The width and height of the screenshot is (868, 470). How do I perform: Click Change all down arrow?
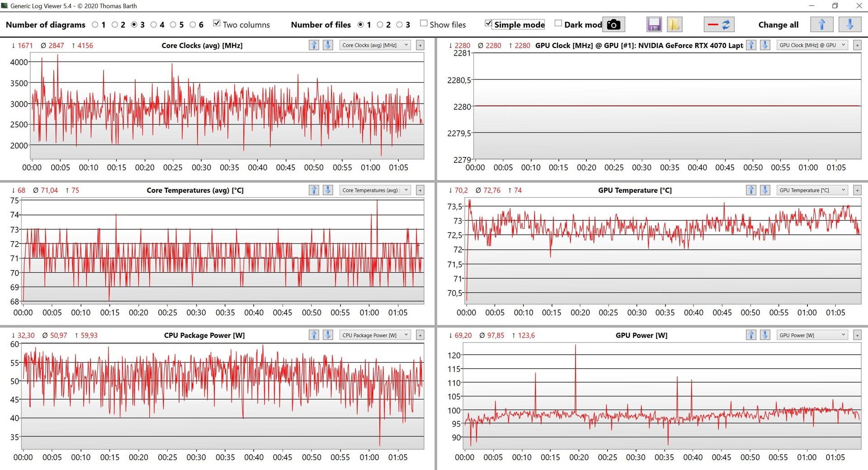point(849,24)
